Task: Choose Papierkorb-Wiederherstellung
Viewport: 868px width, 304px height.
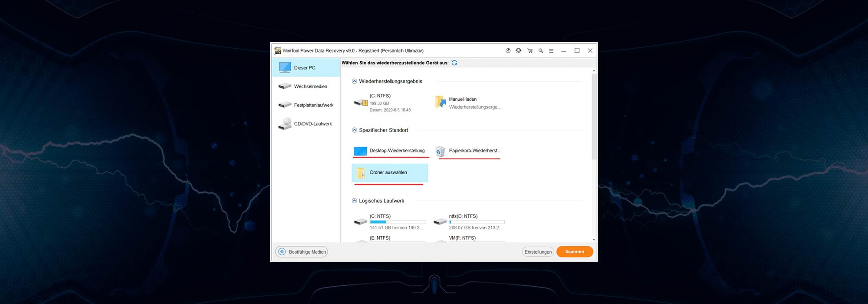Action: (x=468, y=151)
